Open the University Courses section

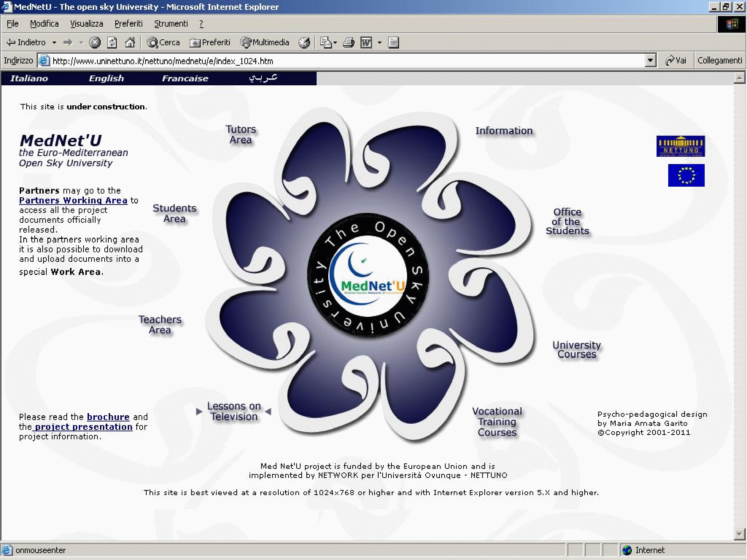[x=577, y=350]
